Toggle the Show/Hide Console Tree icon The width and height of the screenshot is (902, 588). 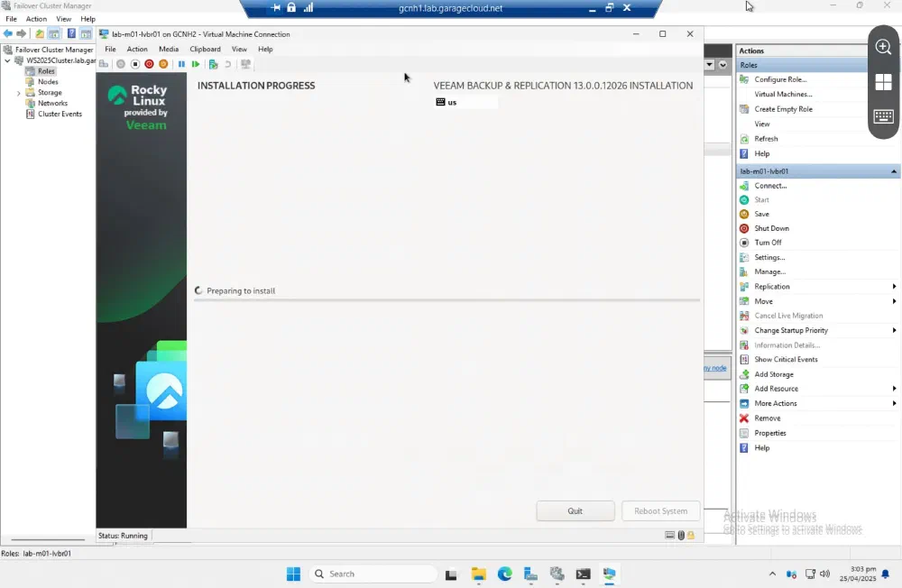(x=53, y=33)
